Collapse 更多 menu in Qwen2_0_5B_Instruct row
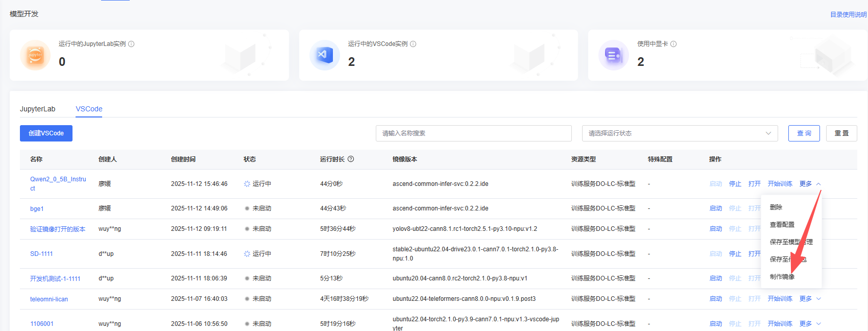Viewport: 868px width, 331px height. [x=810, y=184]
